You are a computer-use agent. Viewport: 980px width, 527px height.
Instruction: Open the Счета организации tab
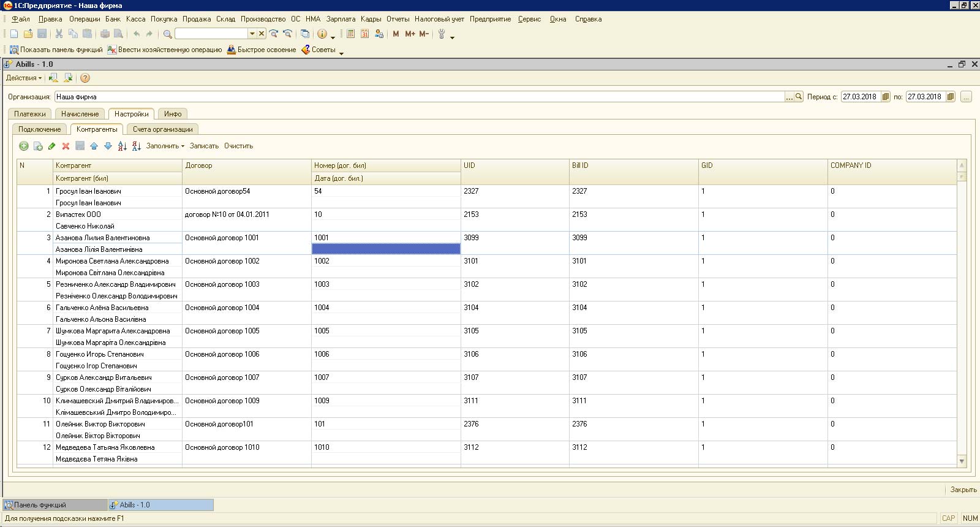click(163, 129)
